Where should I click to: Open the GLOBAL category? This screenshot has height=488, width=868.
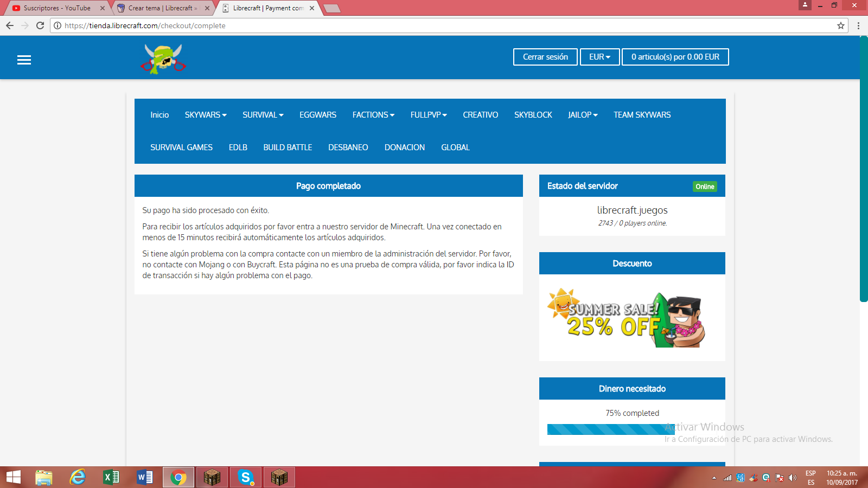click(455, 147)
